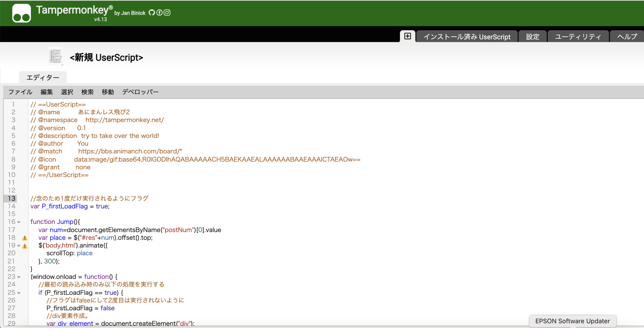This screenshot has height=328, width=644.
Task: Collapse the fold arrow on line 23
Action: coord(19,277)
